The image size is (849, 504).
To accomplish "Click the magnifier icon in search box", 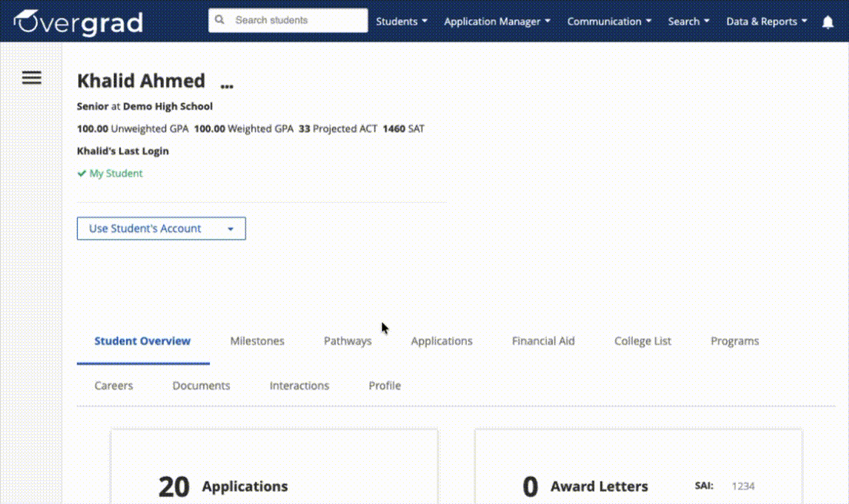I will 219,20.
